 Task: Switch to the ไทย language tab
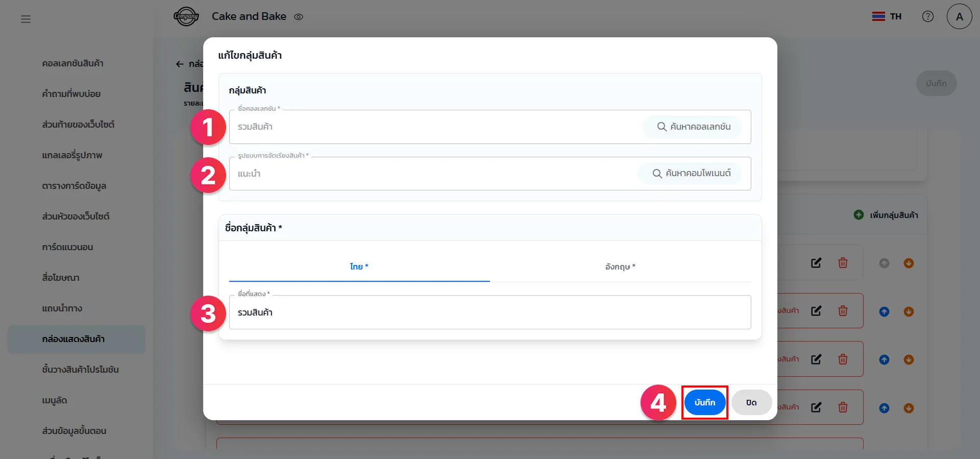click(359, 267)
